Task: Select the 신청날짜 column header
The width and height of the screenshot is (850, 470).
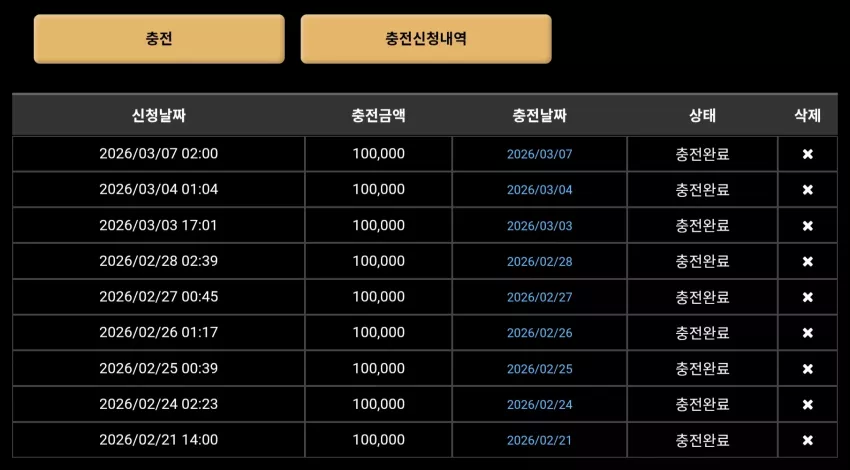Action: coord(159,115)
